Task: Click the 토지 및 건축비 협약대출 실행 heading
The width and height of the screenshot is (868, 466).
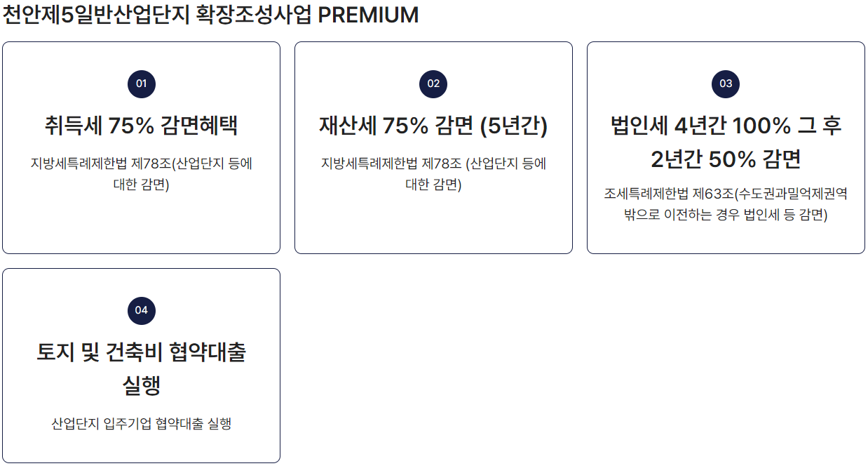Action: click(x=141, y=369)
